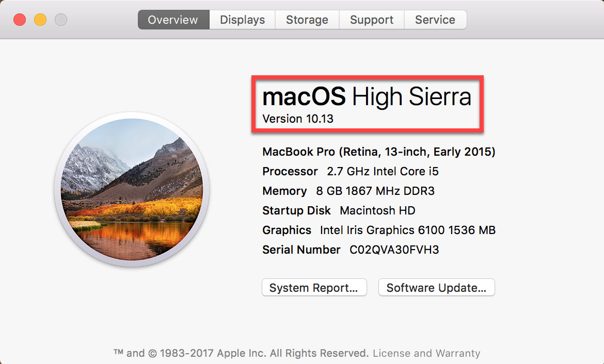
Task: Go to the Support tab
Action: point(372,20)
